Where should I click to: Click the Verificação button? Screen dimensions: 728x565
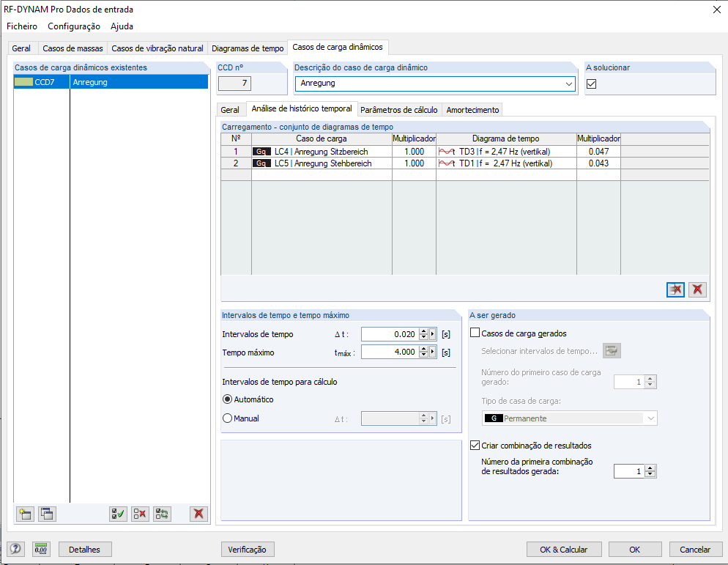pos(247,549)
